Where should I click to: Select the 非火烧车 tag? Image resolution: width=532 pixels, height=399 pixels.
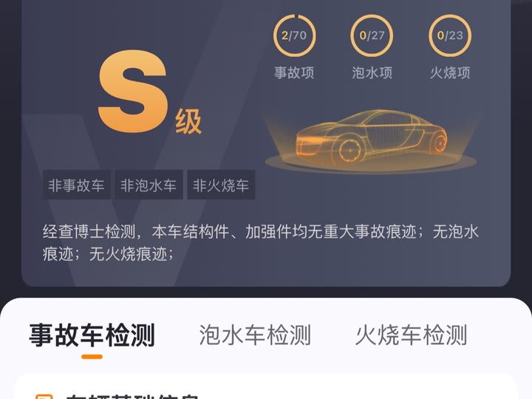tap(221, 185)
